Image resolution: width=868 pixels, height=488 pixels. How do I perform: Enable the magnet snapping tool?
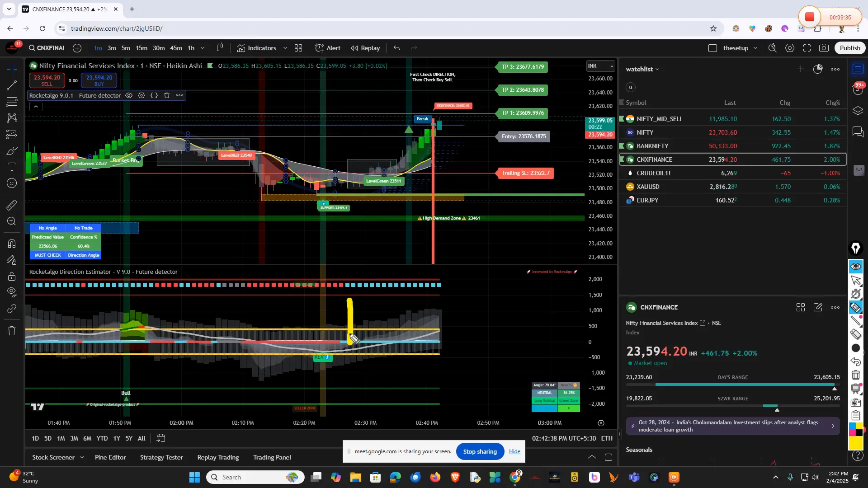coord(11,243)
